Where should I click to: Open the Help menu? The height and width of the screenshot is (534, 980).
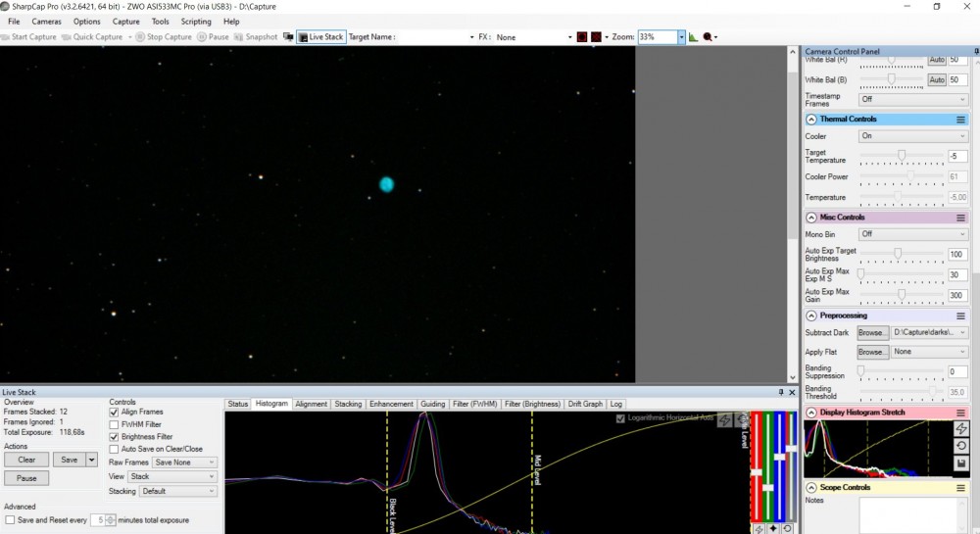[231, 22]
